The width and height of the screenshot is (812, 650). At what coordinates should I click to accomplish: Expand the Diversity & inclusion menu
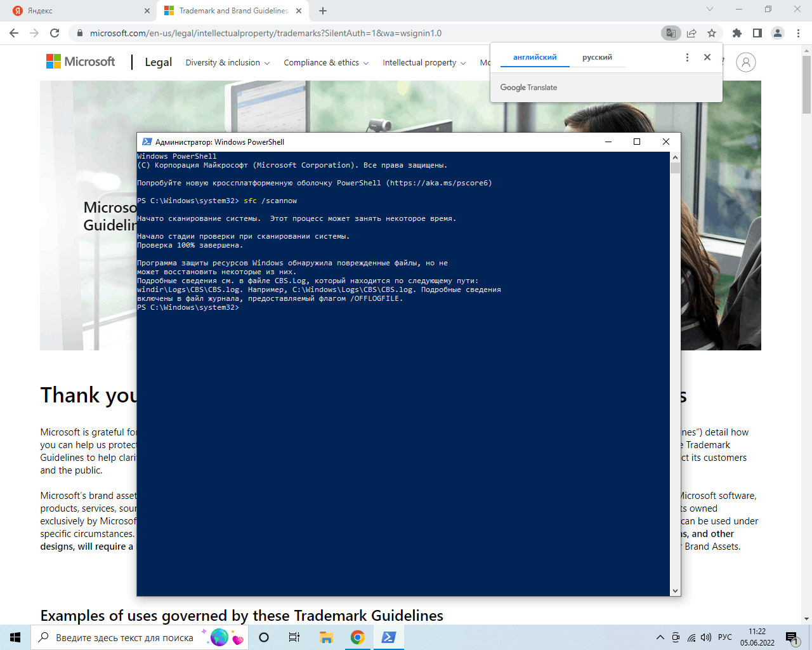pyautogui.click(x=228, y=63)
